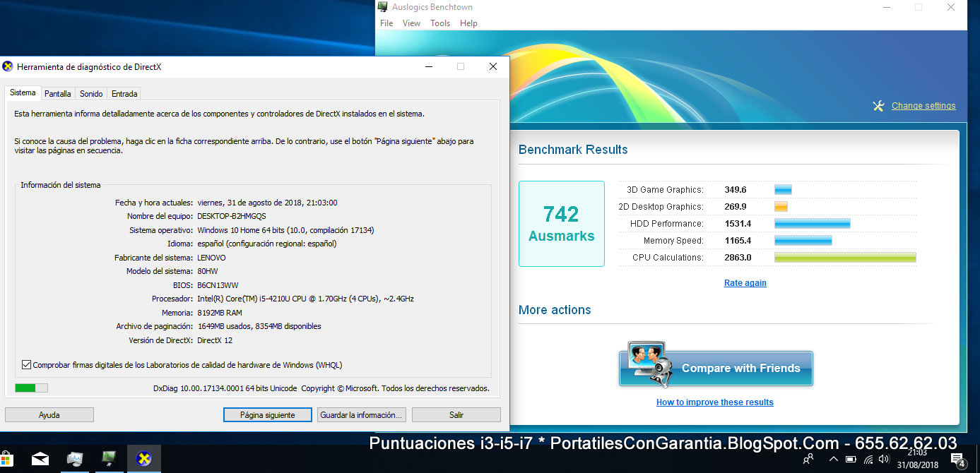Select the computer name DESKTOP-B2HMGQS
980x473 pixels.
(x=232, y=216)
